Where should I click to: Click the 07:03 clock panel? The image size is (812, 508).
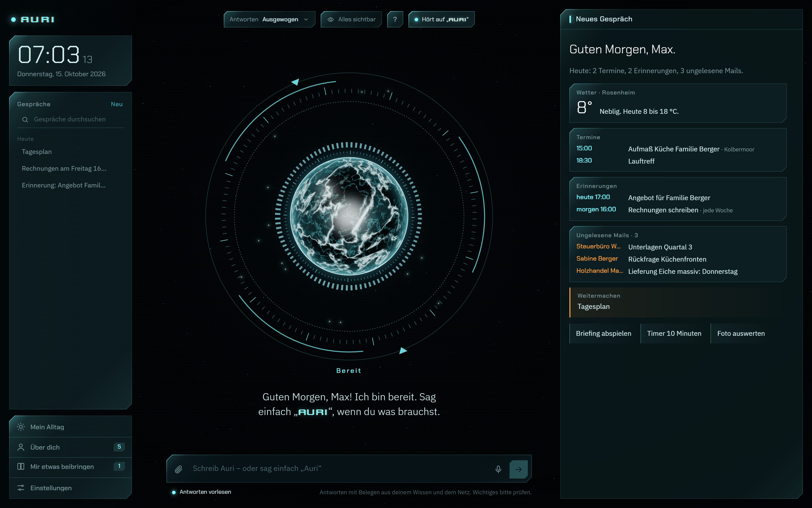[71, 60]
